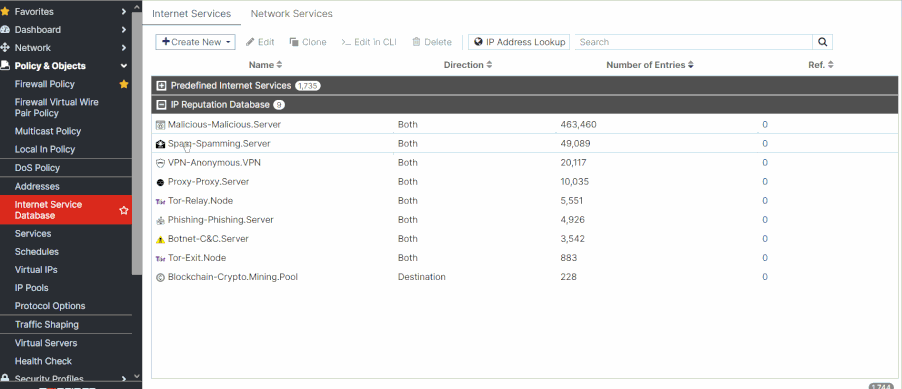
Task: Click entries value 463,460
Action: pos(578,125)
